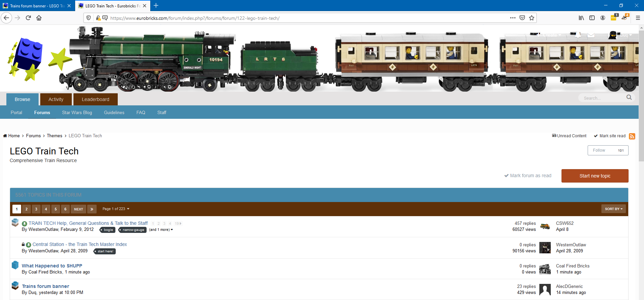Open a new browser tab with plus
This screenshot has width=644, height=300.
(156, 6)
